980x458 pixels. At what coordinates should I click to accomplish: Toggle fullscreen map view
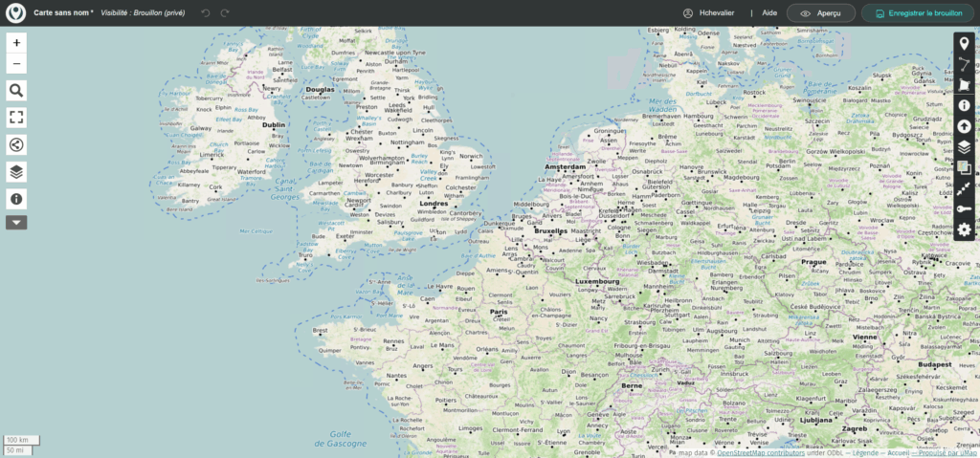(16, 118)
